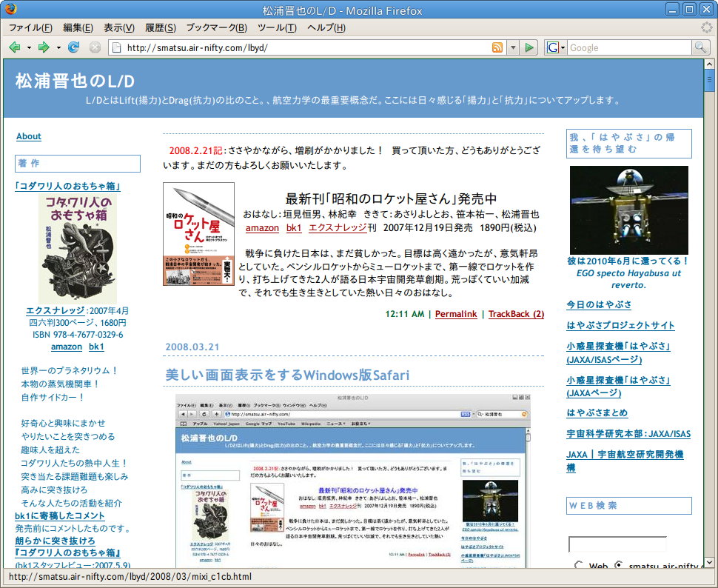718x588 pixels.
Task: Open the JAXA｜宇宙航空研究開発機構 link
Action: click(625, 461)
